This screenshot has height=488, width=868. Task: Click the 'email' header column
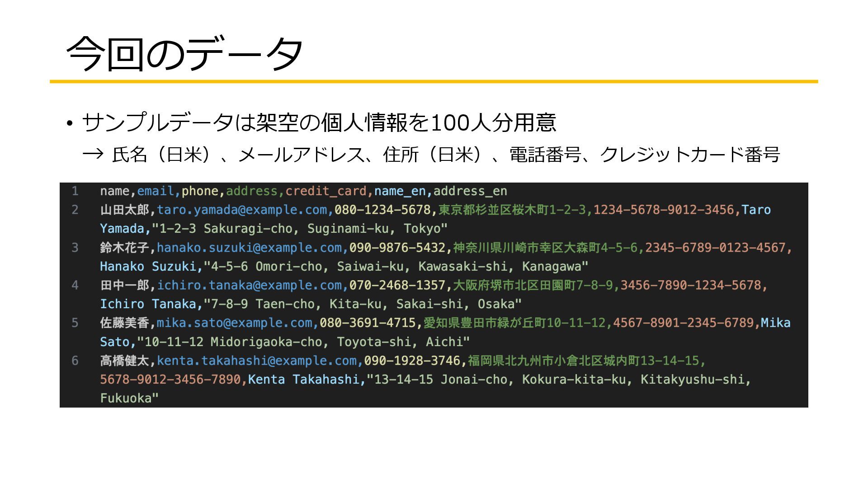click(x=156, y=191)
